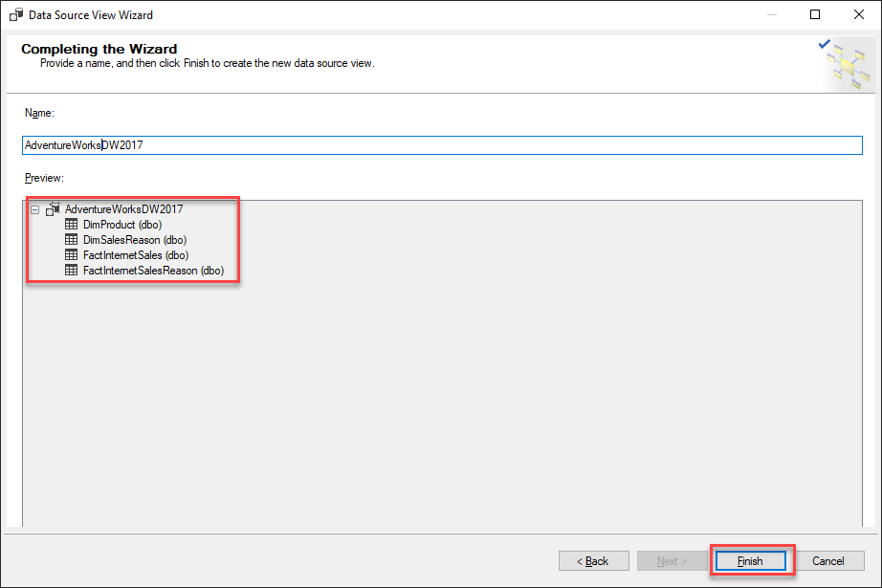
Task: Click the Finish button
Action: pyautogui.click(x=750, y=560)
